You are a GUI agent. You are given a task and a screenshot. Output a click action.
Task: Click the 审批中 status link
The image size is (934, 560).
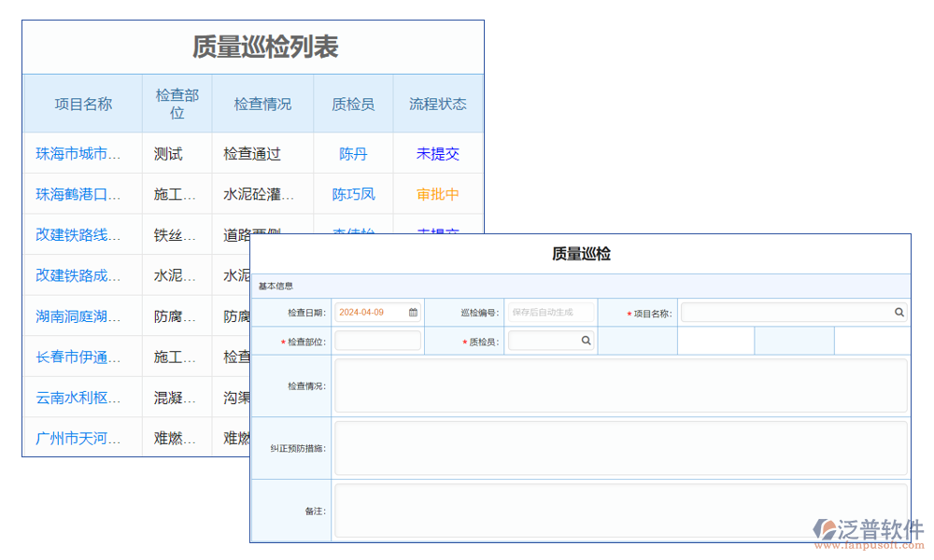[436, 194]
